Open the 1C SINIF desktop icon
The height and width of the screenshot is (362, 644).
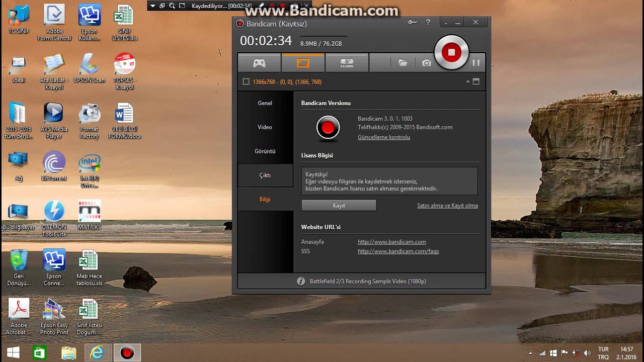[19, 19]
